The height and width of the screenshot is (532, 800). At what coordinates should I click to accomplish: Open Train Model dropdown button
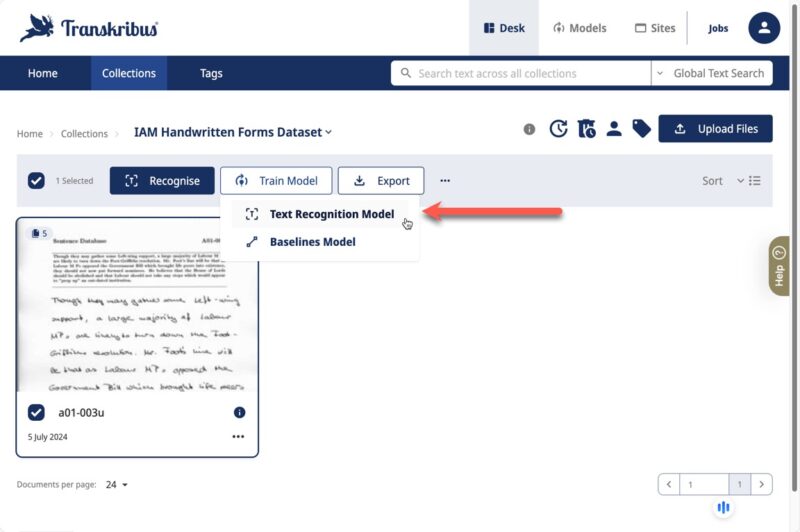[x=276, y=181]
